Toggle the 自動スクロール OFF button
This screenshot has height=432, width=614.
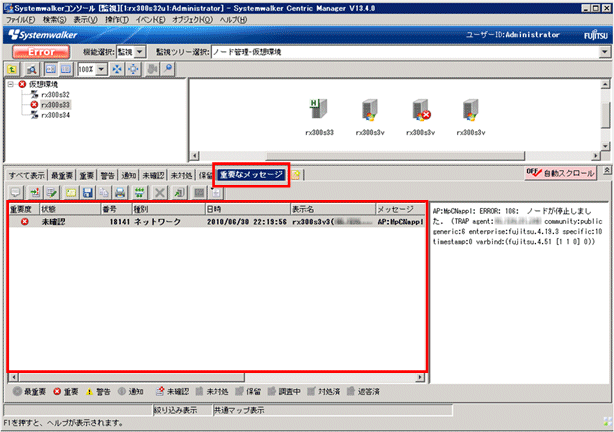tap(560, 173)
